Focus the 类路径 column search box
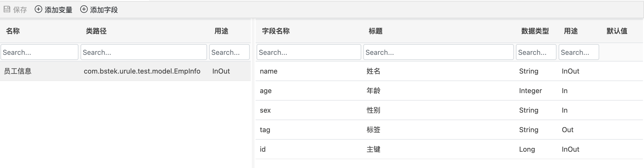 pos(144,52)
